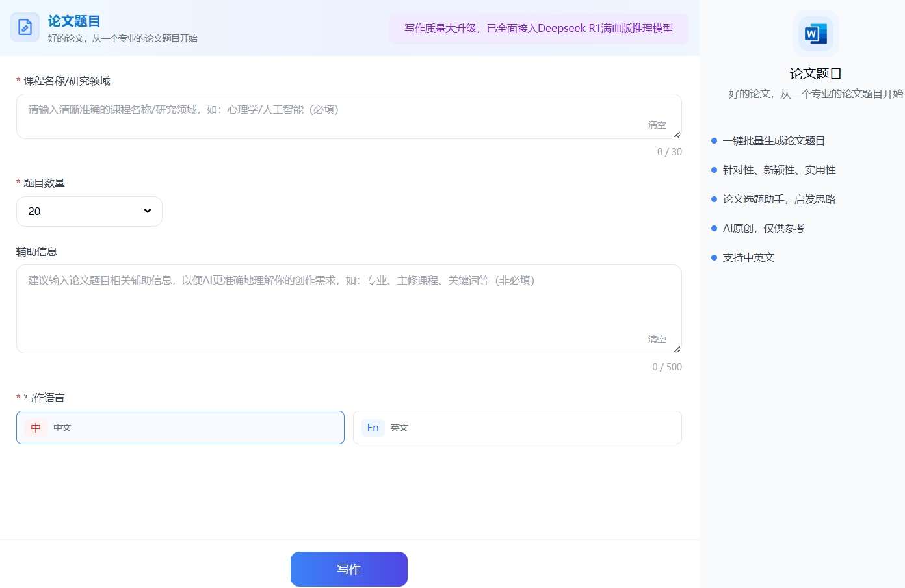The image size is (905, 588).
Task: Select 中文 as the writing language
Action: tap(180, 428)
